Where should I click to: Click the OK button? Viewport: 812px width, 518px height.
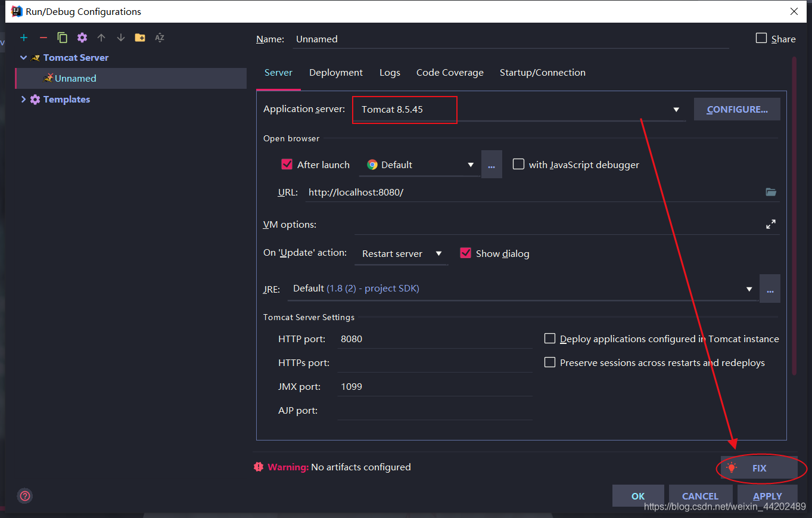[x=638, y=496]
